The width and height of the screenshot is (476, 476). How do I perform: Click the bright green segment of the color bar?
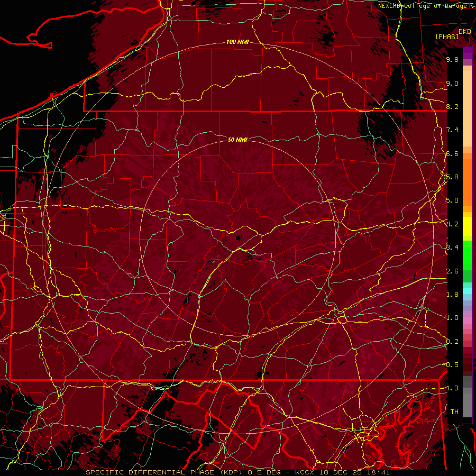click(467, 255)
